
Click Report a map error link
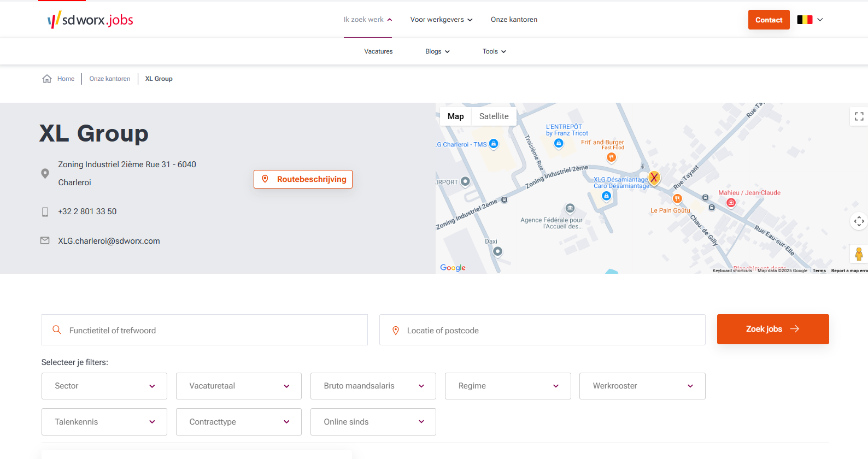pyautogui.click(x=849, y=270)
